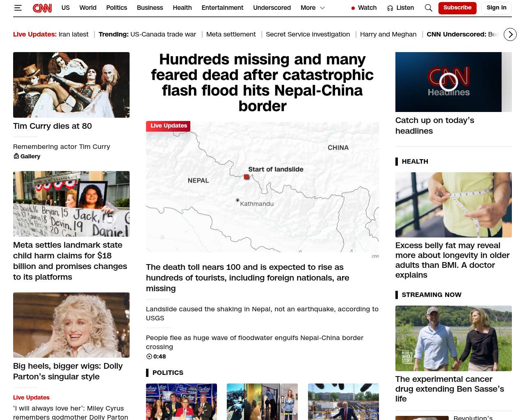The height and width of the screenshot is (420, 525).
Task: Open the US-Canada trade war trending link
Action: click(163, 34)
